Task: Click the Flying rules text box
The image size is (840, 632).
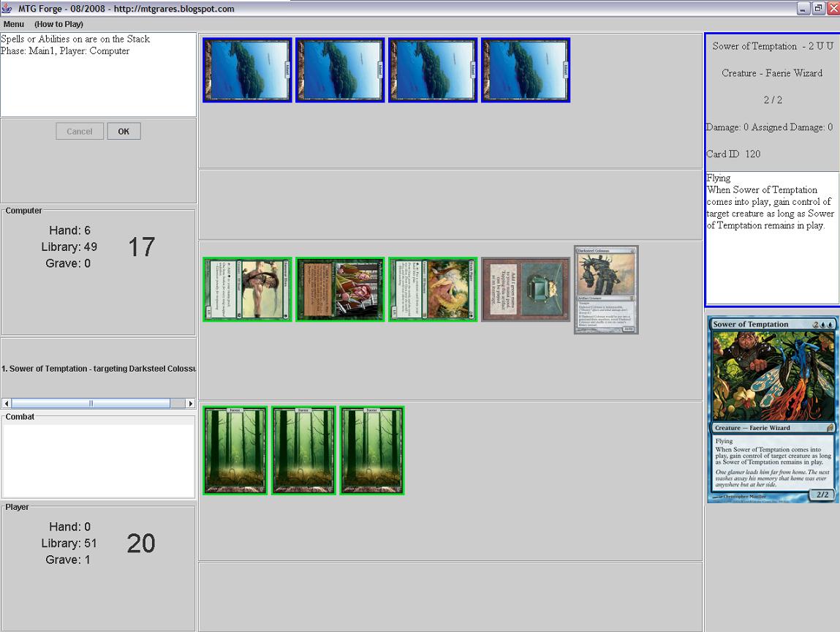Action: [x=772, y=238]
